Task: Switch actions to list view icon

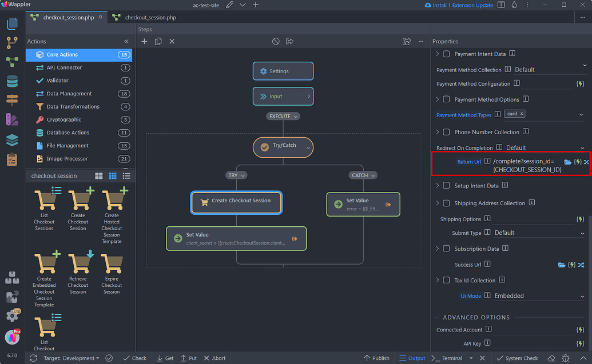Action: tap(126, 176)
